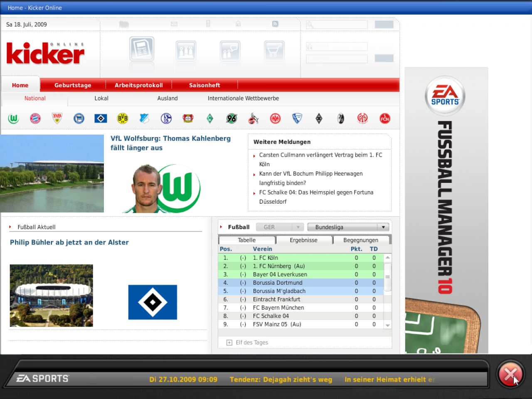
Task: Select the Saisonheft tab
Action: (x=204, y=85)
